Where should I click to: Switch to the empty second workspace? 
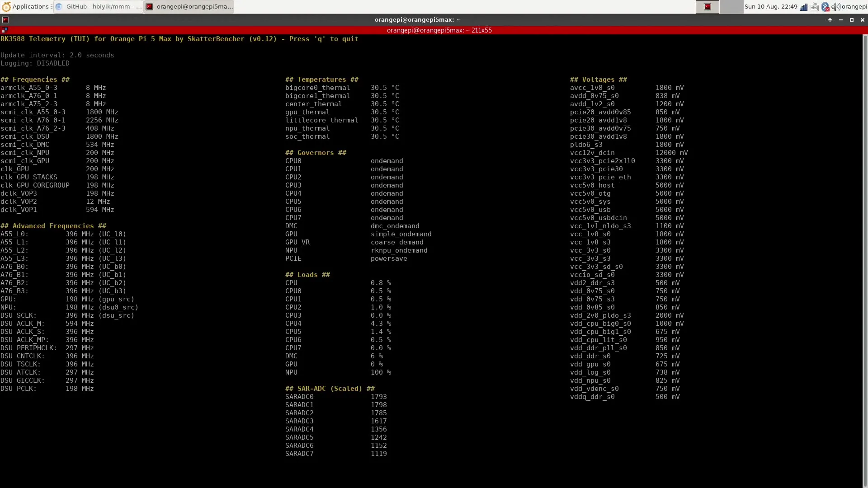pyautogui.click(x=731, y=6)
